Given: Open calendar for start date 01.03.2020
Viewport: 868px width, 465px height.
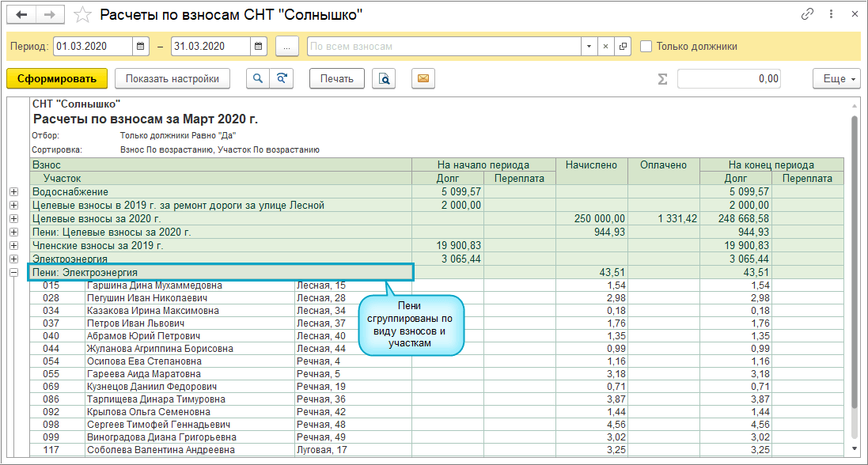Looking at the screenshot, I should pyautogui.click(x=141, y=47).
